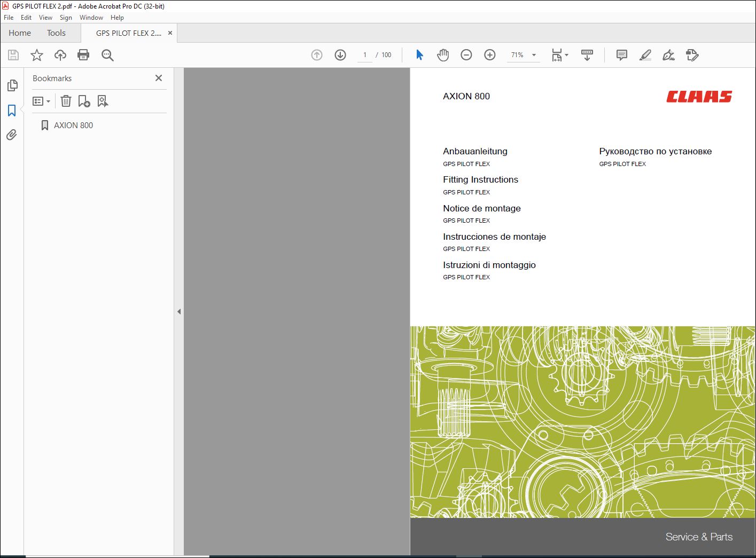Print the document with printer icon
Viewport: 756px width, 558px height.
(x=83, y=55)
